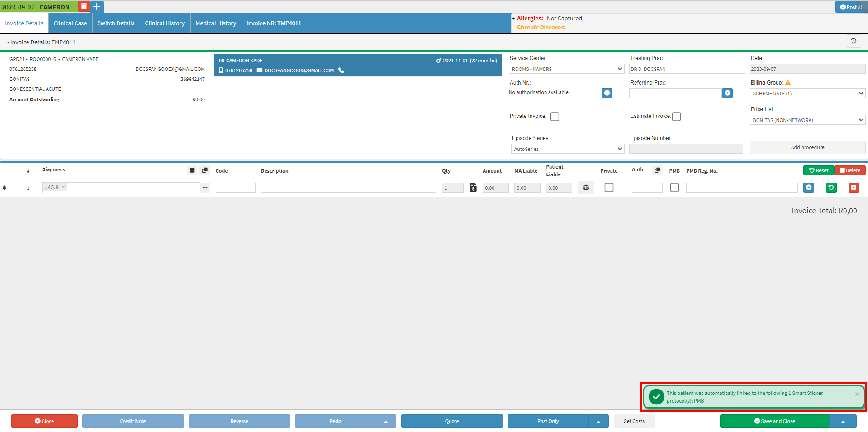Screen dimensions: 868x432
Task: Click the Get Costs button
Action: tap(634, 421)
